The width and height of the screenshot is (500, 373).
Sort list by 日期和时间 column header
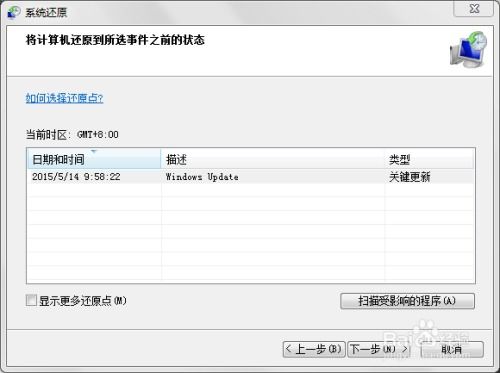click(x=94, y=159)
